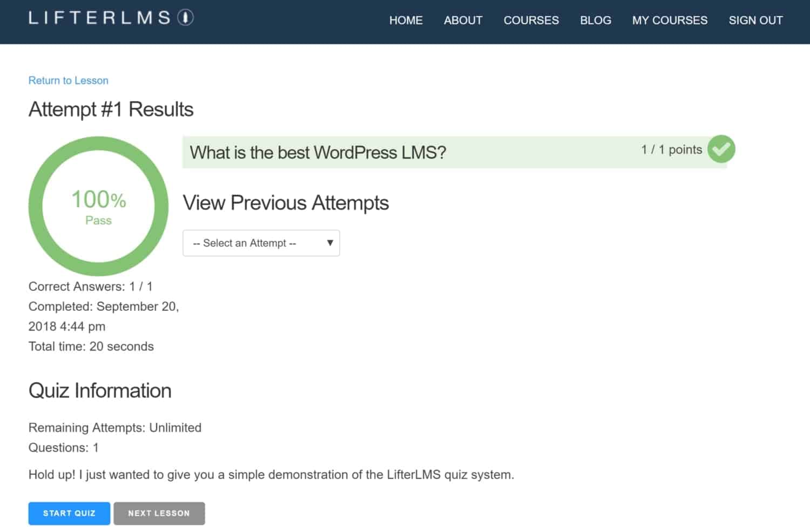The width and height of the screenshot is (810, 532).
Task: Sign out using the header link
Action: (755, 21)
